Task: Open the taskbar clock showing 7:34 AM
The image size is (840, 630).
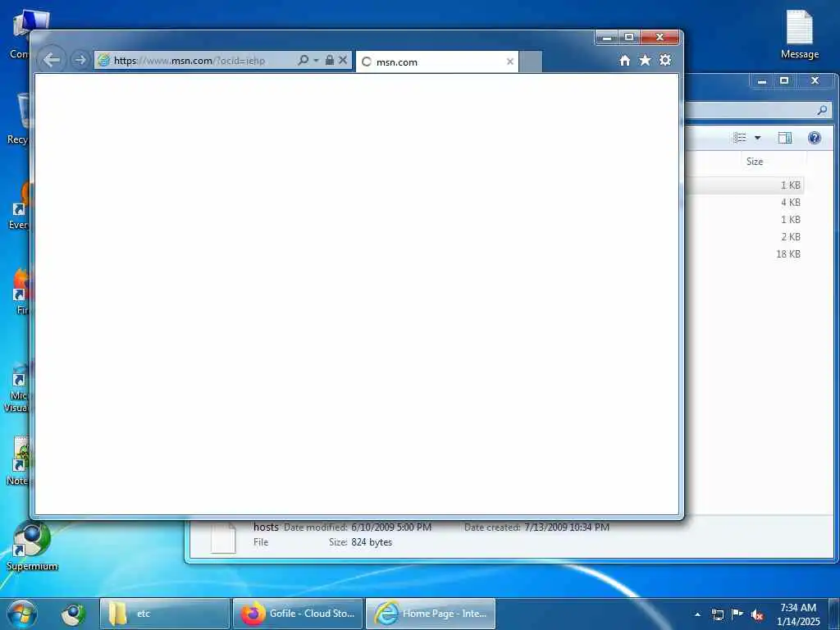Action: coord(798,614)
